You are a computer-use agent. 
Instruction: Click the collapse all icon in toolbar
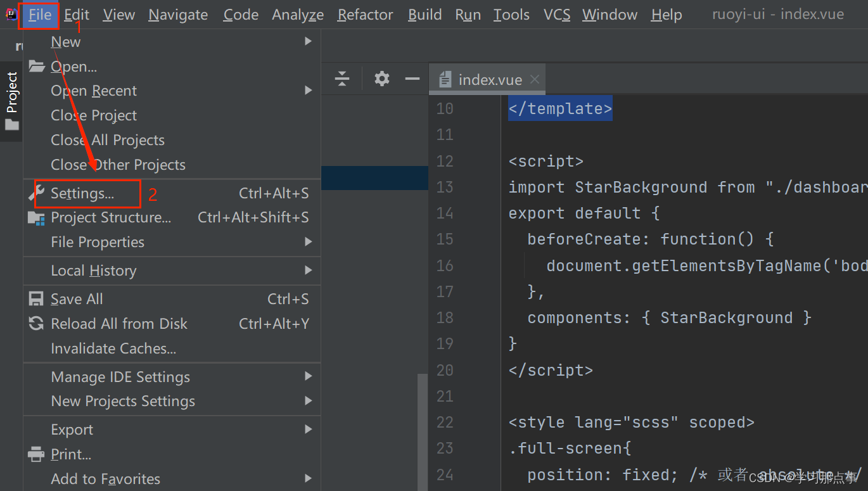click(x=342, y=79)
